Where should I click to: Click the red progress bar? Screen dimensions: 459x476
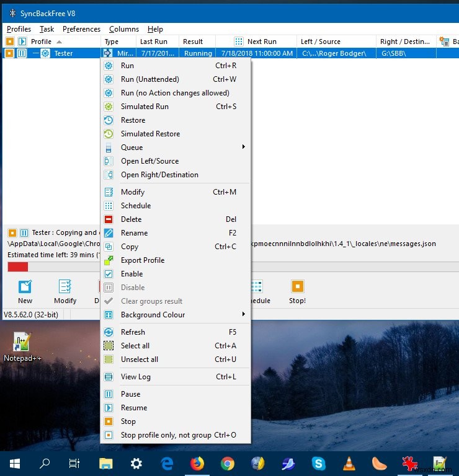pyautogui.click(x=17, y=267)
